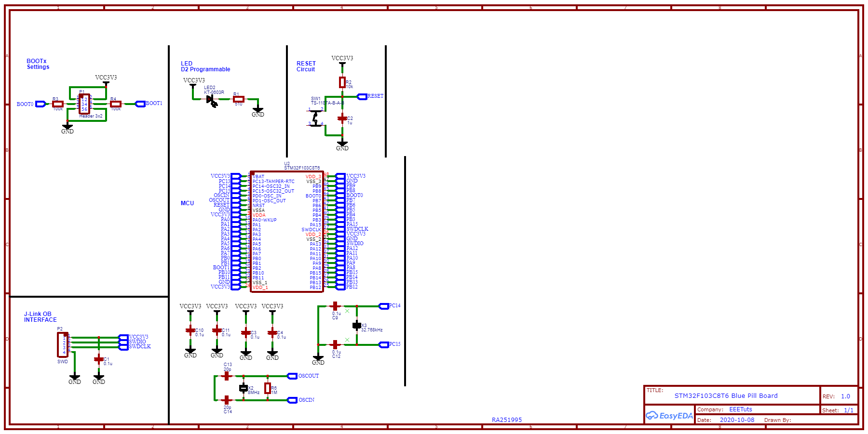Screen dimensions: 868x434
Task: Select capacitor C13 20p
Action: click(227, 376)
